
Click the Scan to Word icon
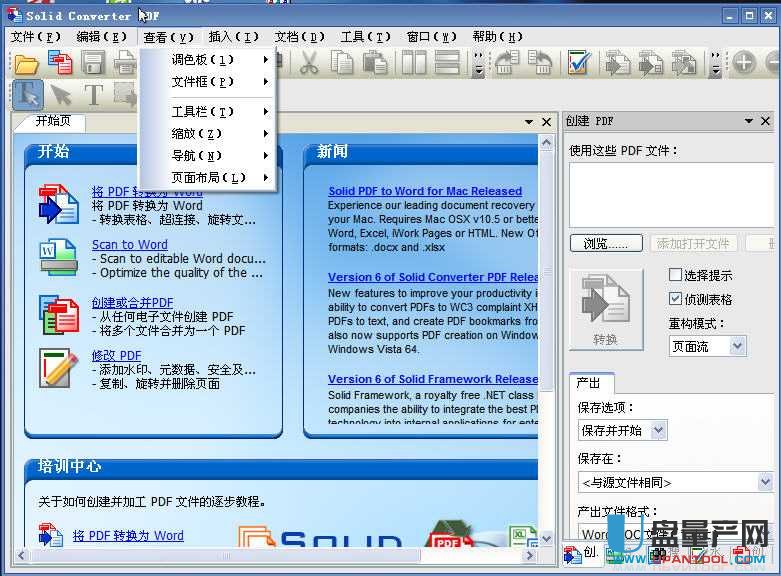tap(58, 258)
